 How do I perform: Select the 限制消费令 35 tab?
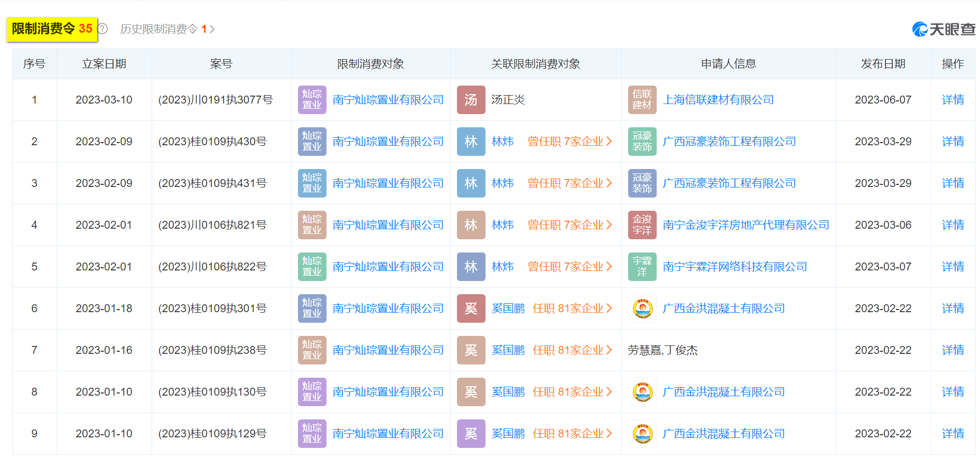click(52, 29)
